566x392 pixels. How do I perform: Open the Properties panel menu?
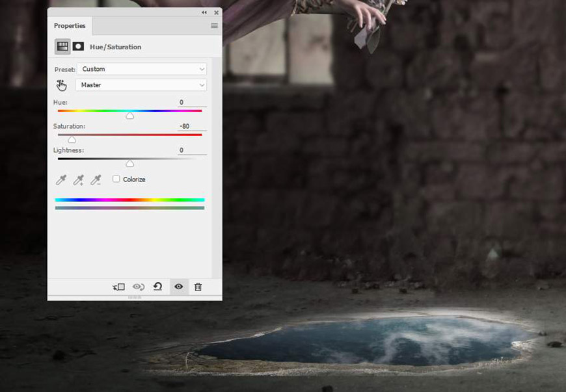(215, 25)
